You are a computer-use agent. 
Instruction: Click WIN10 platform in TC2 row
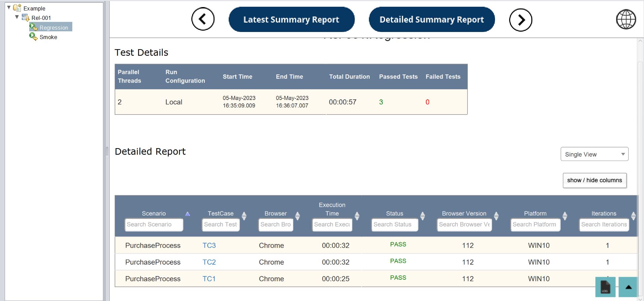pos(539,262)
